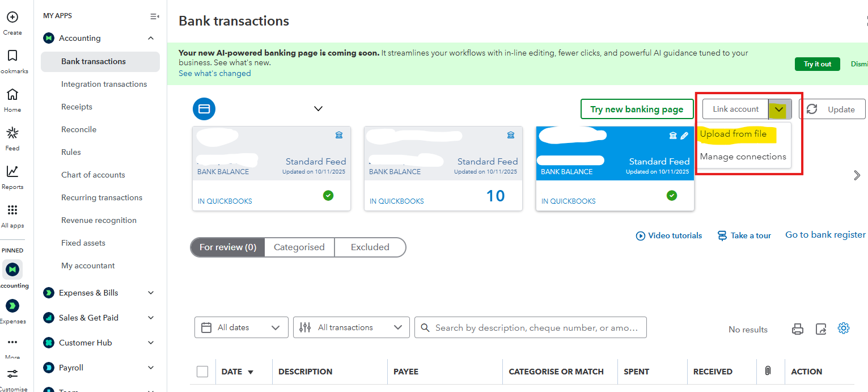Collapse the MY APPS sidebar menu
The width and height of the screenshot is (868, 392).
pos(154,16)
